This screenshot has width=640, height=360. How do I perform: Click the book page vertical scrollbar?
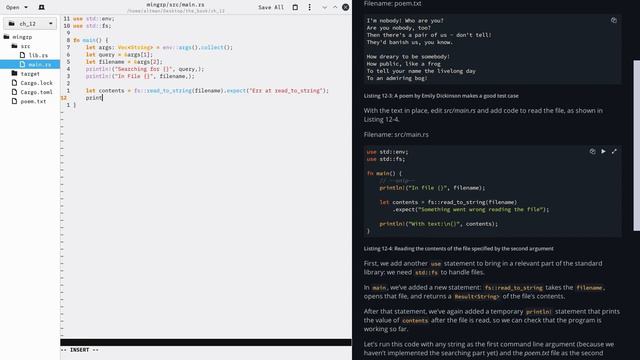[x=636, y=146]
